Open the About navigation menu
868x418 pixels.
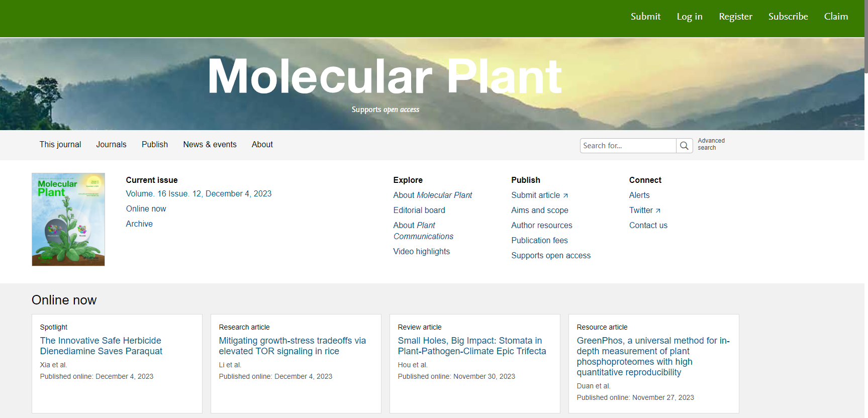click(x=262, y=145)
